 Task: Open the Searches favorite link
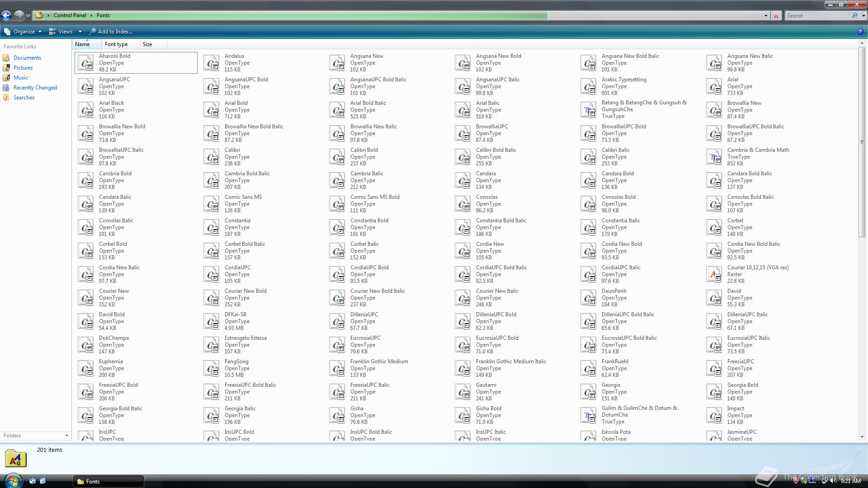pos(24,98)
